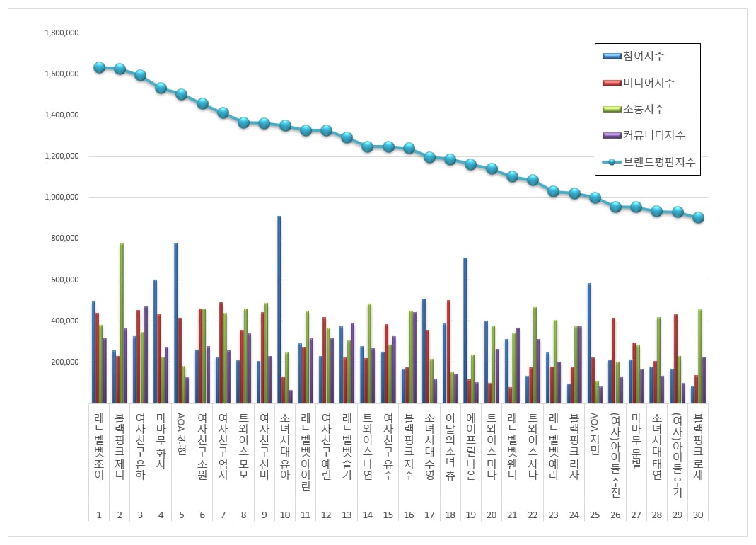Screen dimensions: 756x545
Task: Select the 1,000,000 y-axis value
Action: coord(62,197)
